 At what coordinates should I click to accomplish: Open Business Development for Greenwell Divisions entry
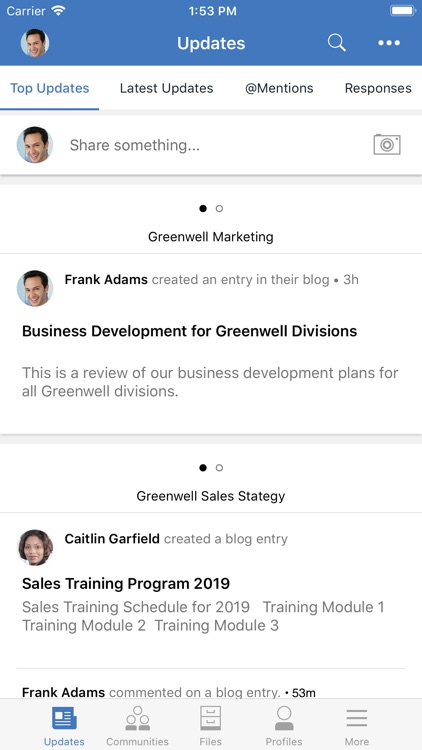coord(189,331)
